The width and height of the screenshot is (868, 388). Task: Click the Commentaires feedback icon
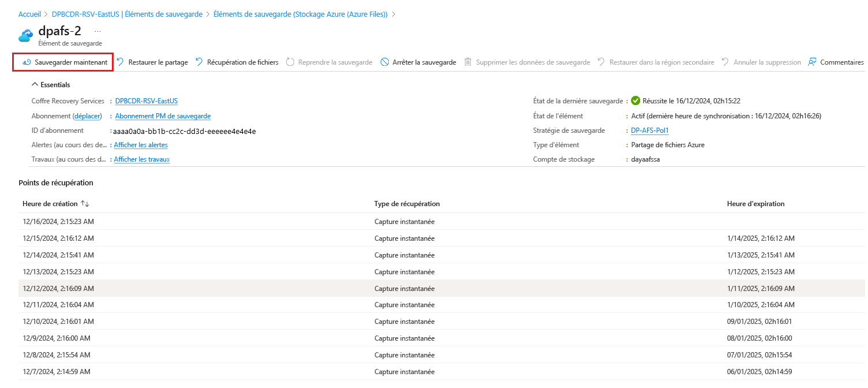[812, 62]
